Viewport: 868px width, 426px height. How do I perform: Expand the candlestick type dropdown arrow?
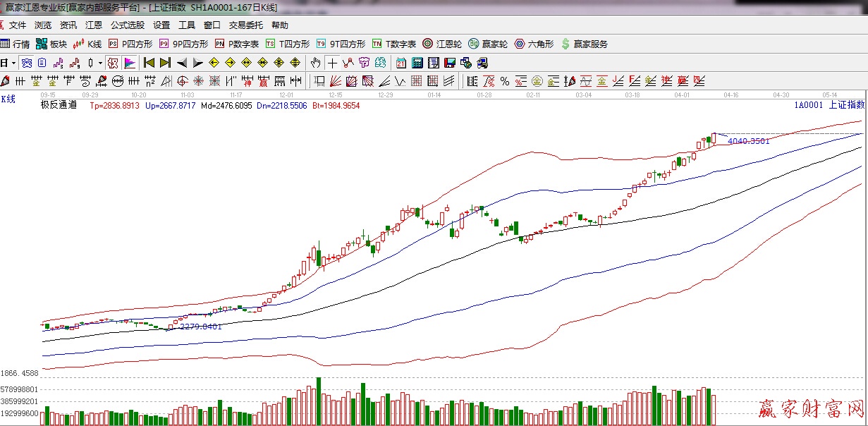100,63
